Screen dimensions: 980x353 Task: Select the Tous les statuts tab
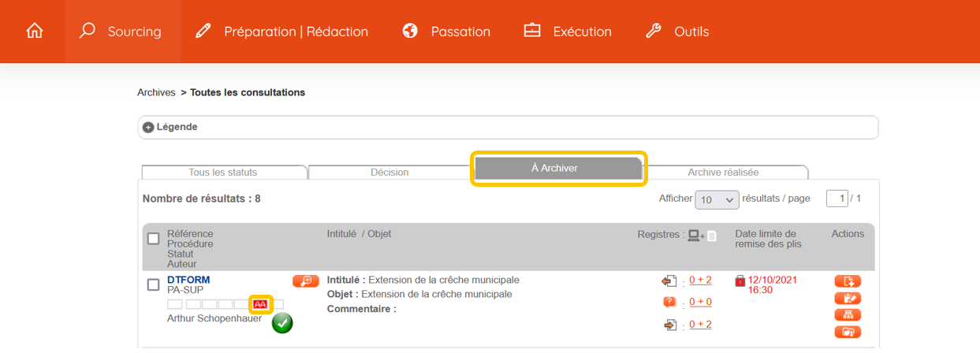pyautogui.click(x=223, y=172)
